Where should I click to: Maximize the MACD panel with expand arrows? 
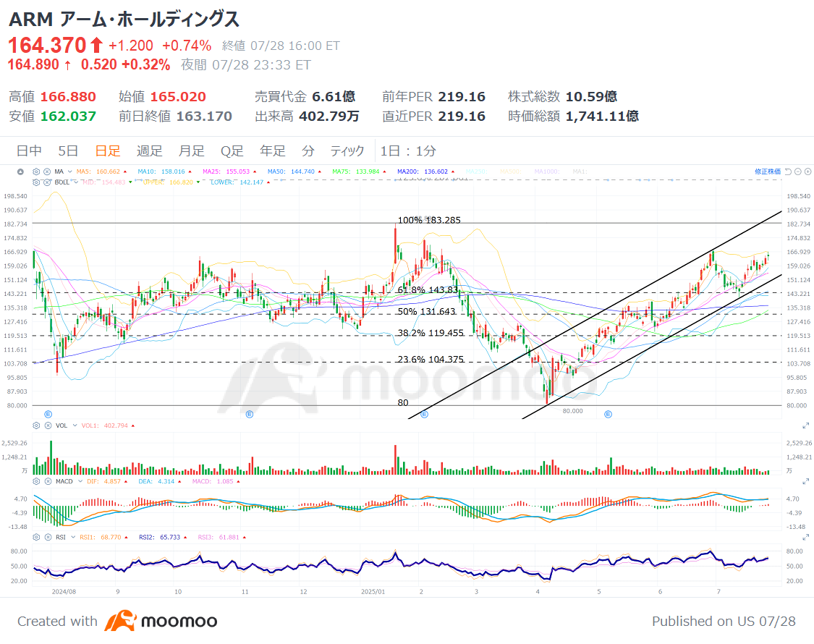tap(806, 481)
